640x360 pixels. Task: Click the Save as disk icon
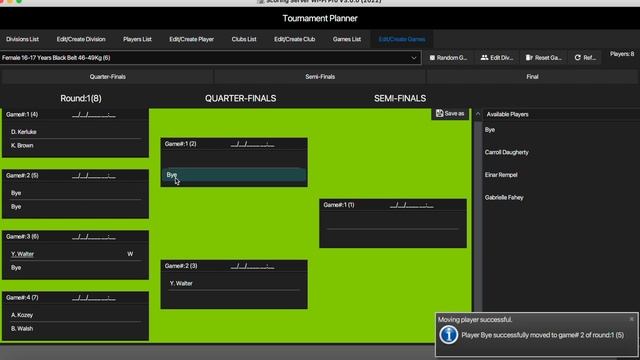coord(439,113)
